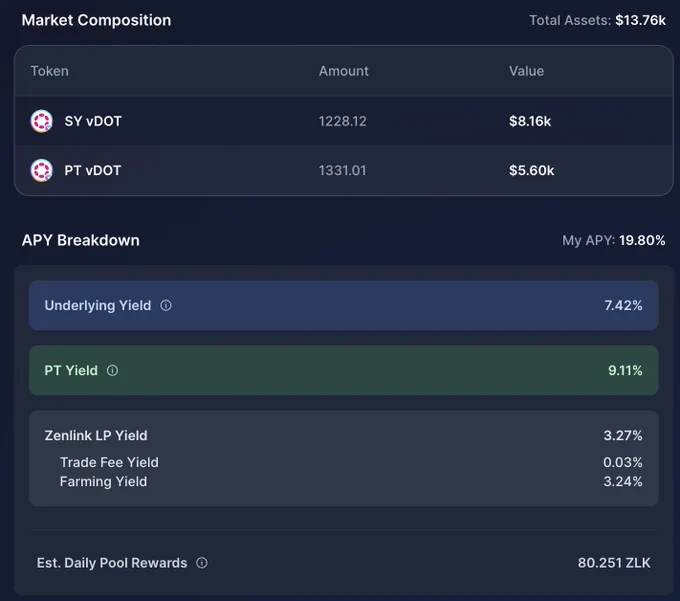
Task: Click the Token column header
Action: [49, 71]
